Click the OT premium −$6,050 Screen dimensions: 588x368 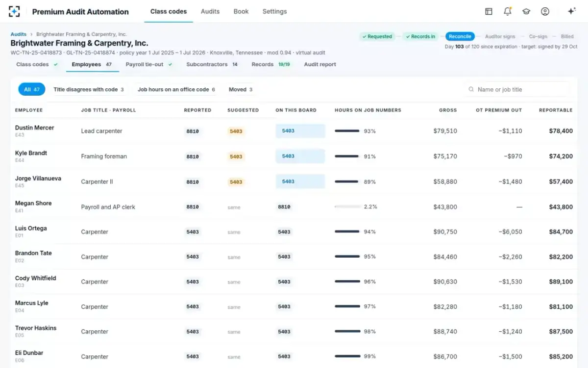tap(510, 232)
